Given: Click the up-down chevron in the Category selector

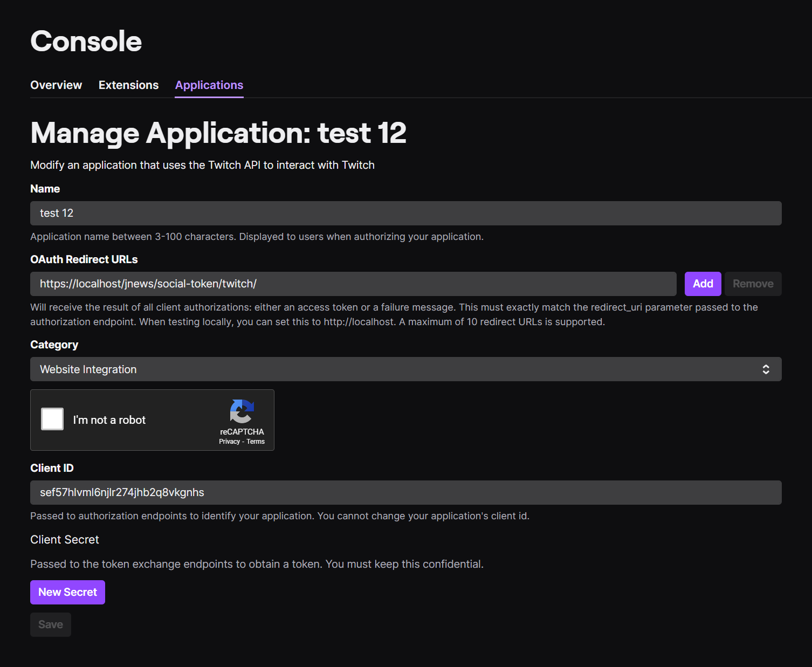Looking at the screenshot, I should click(x=766, y=369).
